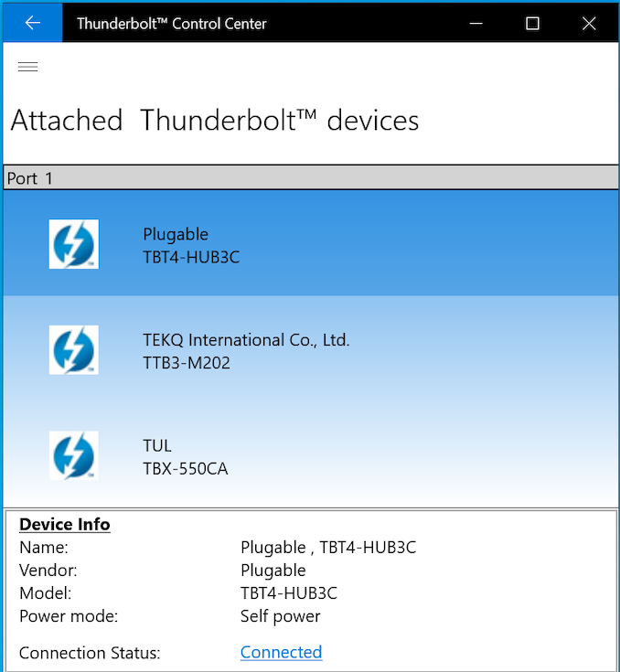The height and width of the screenshot is (672, 620).
Task: Click the Self power mode value
Action: point(280,616)
